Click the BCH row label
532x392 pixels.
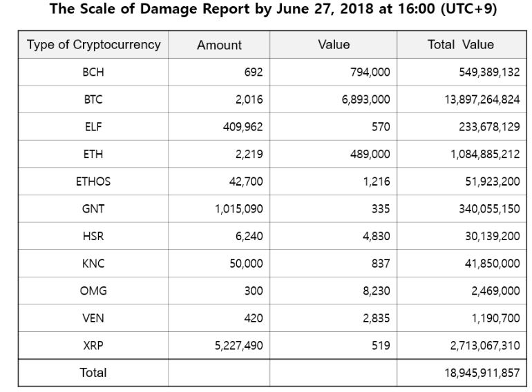(x=93, y=72)
